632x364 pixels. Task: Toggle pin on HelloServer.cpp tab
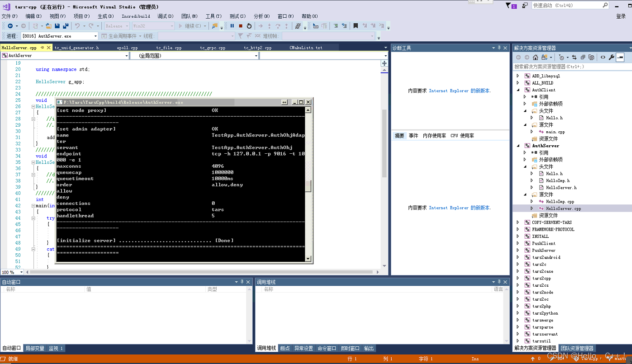pyautogui.click(x=42, y=47)
